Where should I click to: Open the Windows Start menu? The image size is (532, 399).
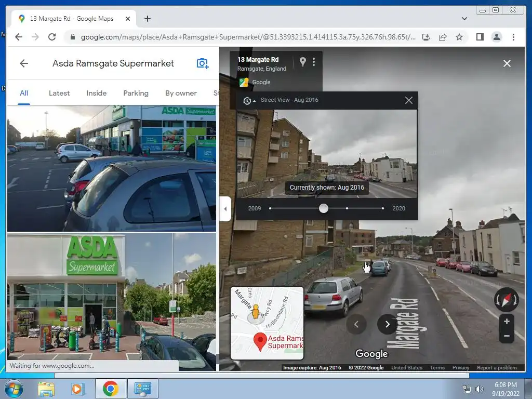14,389
